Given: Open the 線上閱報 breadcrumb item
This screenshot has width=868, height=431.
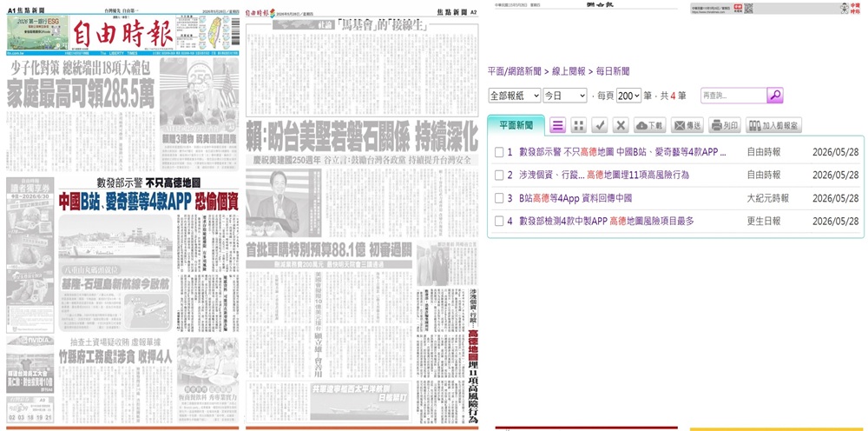Looking at the screenshot, I should (569, 71).
